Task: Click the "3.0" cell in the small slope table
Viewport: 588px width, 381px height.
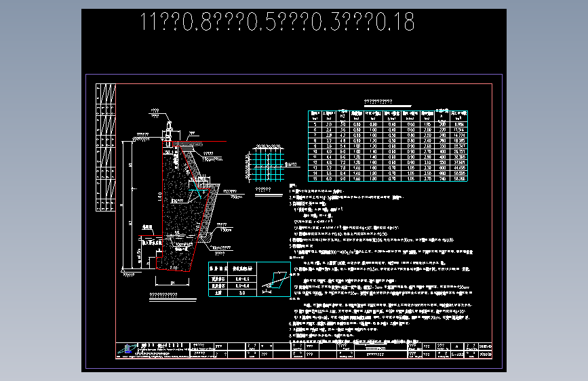Action: [242, 293]
